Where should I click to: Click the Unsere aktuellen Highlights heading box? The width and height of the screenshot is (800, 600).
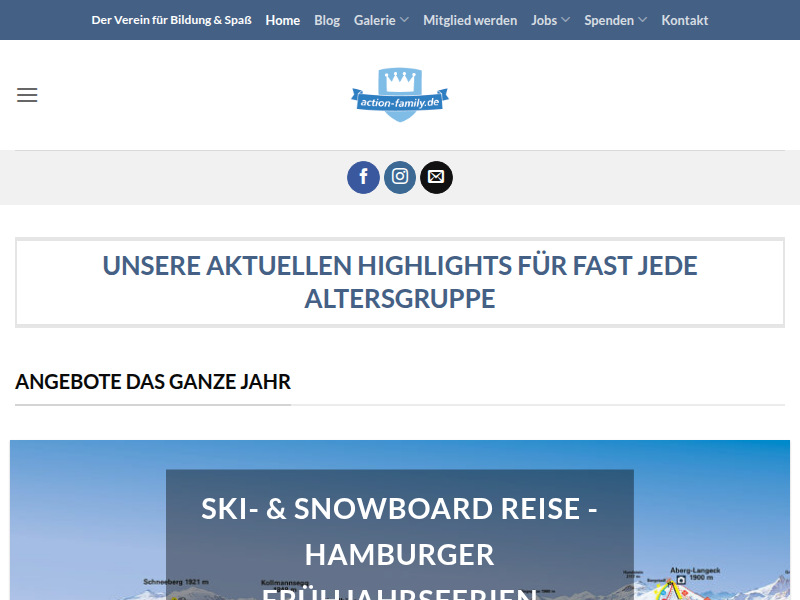point(400,282)
